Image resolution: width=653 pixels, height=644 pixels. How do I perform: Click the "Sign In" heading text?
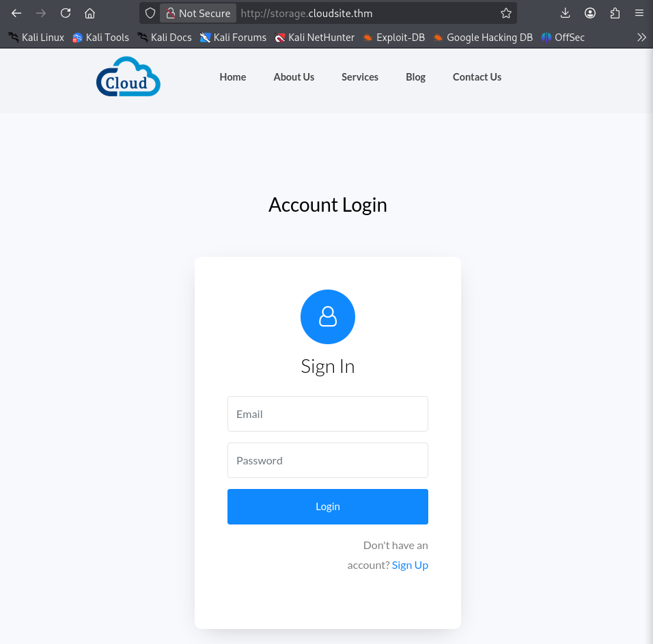[x=328, y=366]
